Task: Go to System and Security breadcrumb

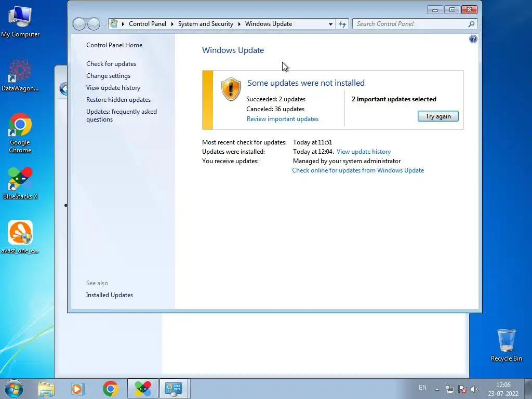Action: [x=206, y=24]
